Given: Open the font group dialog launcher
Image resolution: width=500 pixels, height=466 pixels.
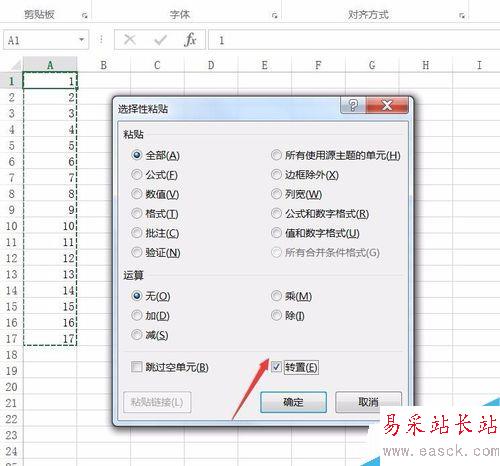Looking at the screenshot, I should coord(274,15).
